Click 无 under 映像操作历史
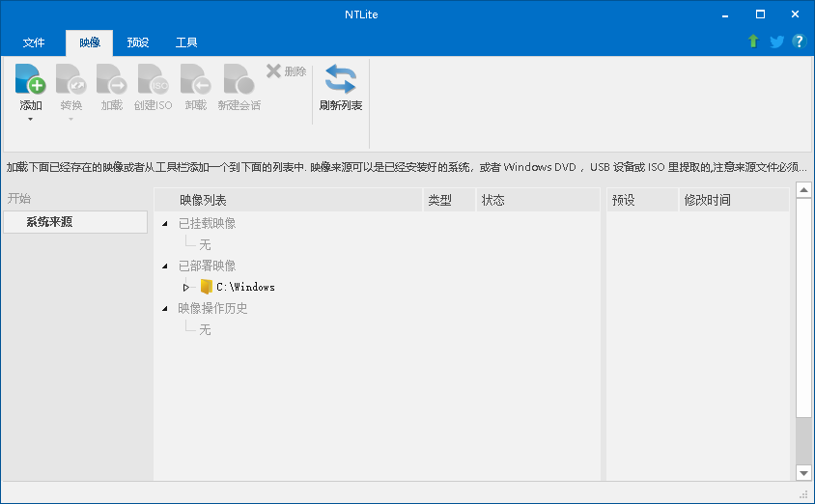The height and width of the screenshot is (504, 815). pyautogui.click(x=205, y=330)
